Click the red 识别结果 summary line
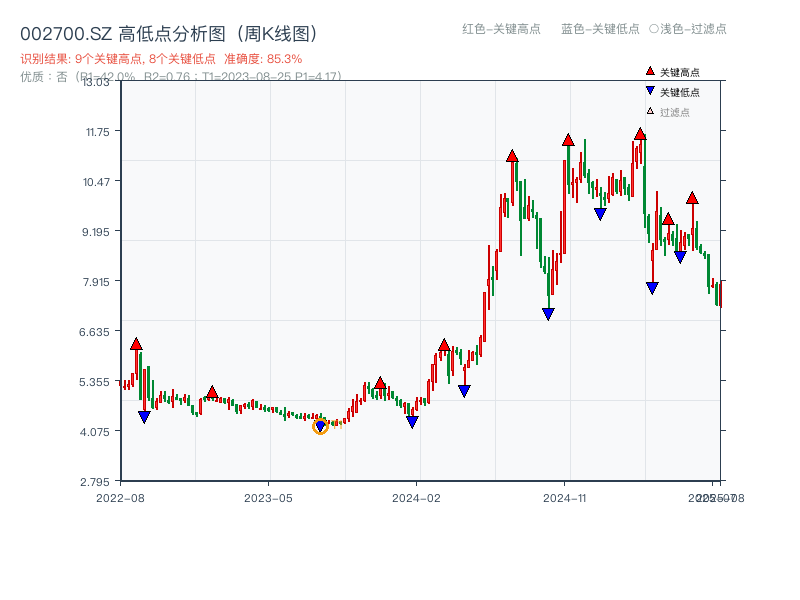 coord(161,59)
